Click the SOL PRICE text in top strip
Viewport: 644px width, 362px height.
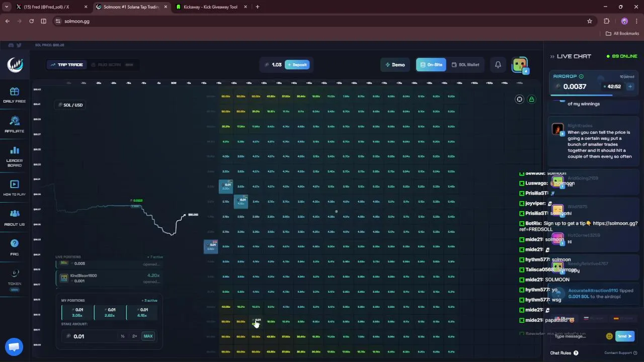point(49,45)
